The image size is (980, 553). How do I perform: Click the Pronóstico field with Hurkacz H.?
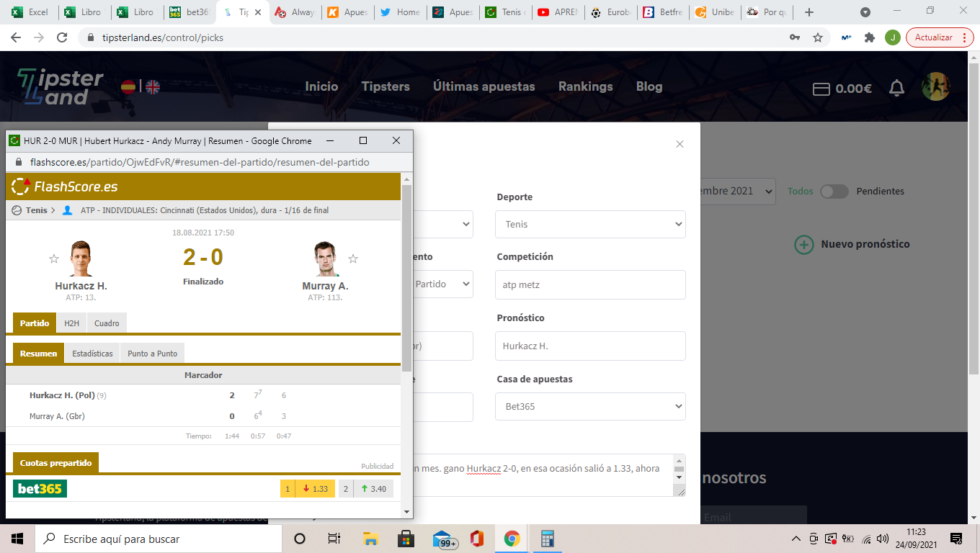click(x=590, y=346)
